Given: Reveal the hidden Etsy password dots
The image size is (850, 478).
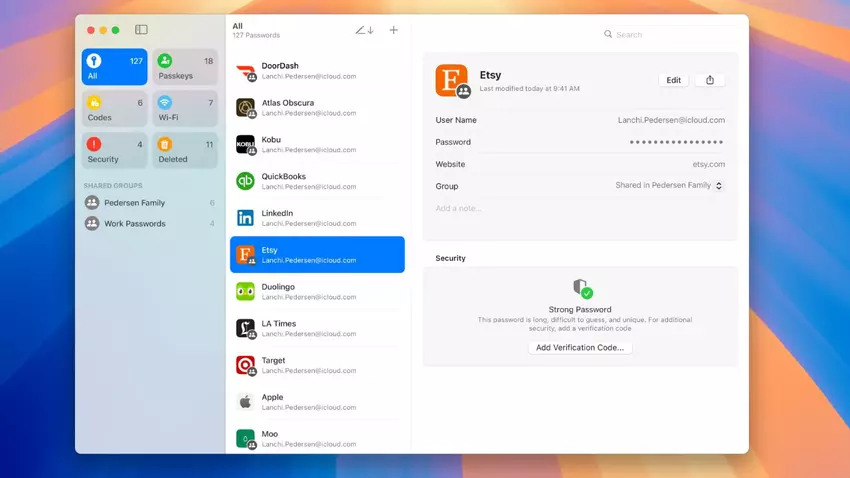Looking at the screenshot, I should coord(676,142).
